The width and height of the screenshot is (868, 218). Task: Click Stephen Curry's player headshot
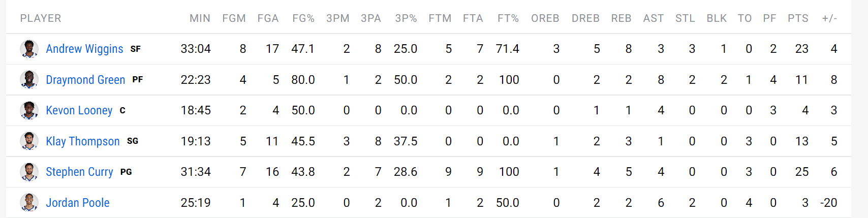29,172
